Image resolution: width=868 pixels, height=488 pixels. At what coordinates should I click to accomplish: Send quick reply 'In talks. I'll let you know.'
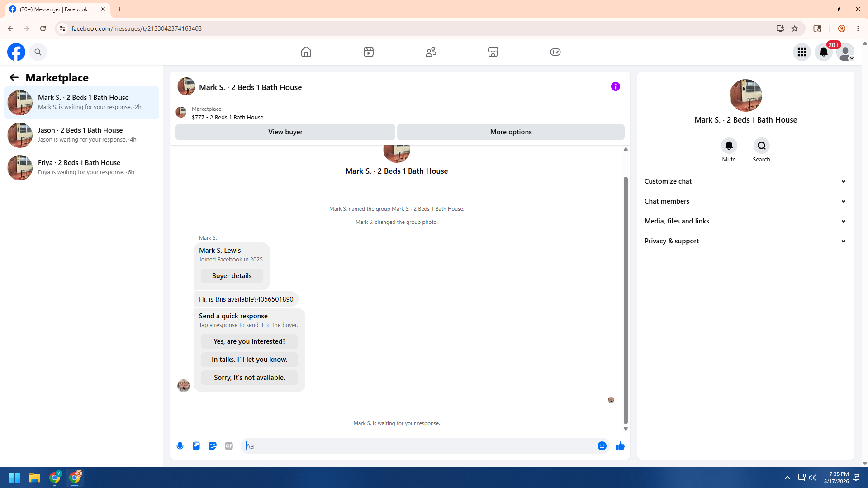tap(250, 360)
